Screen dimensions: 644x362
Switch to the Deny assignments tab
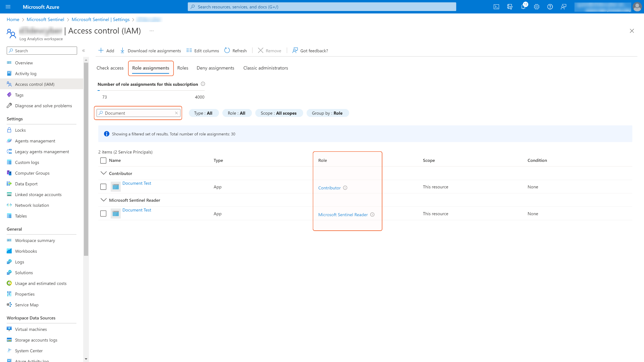[x=215, y=68]
